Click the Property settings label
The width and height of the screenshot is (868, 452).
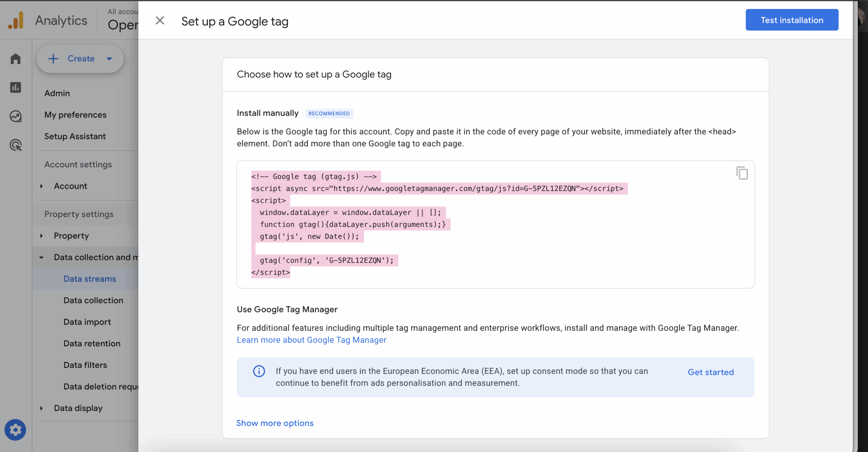pos(79,214)
